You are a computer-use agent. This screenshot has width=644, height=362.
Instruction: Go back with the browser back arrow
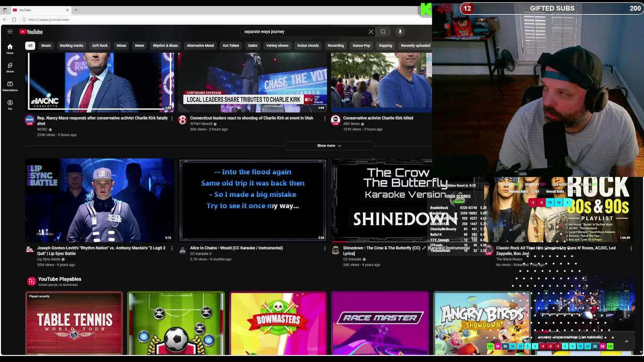(x=5, y=20)
